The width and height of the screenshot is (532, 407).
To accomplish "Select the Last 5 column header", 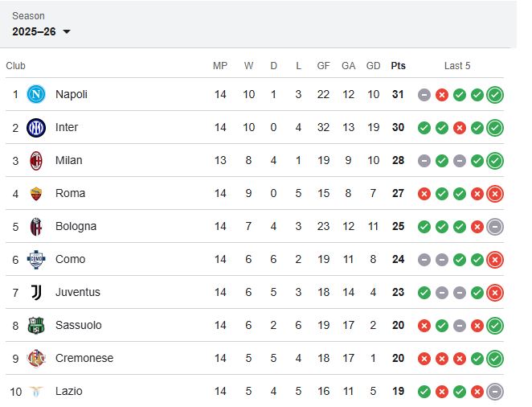I will click(x=457, y=66).
